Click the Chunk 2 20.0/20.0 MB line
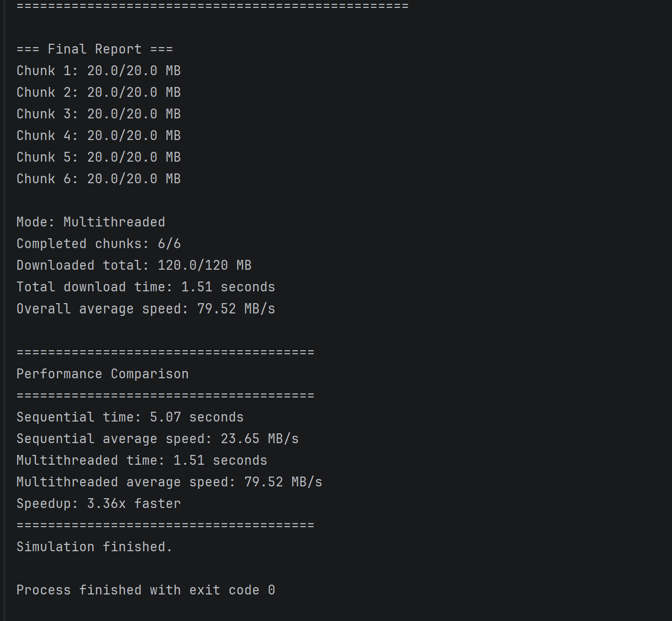Image resolution: width=672 pixels, height=621 pixels. 99,92
